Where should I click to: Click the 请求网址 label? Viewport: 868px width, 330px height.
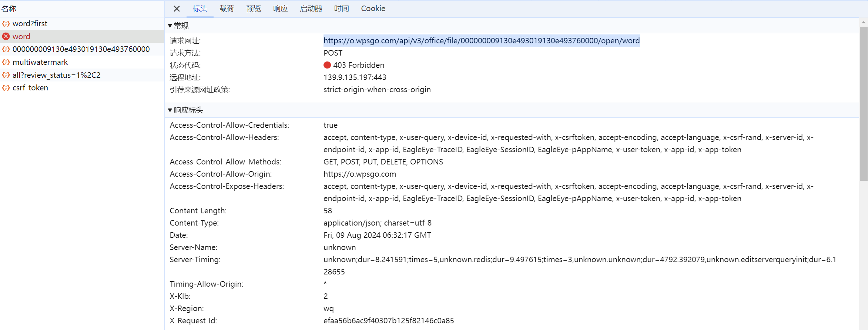[185, 41]
